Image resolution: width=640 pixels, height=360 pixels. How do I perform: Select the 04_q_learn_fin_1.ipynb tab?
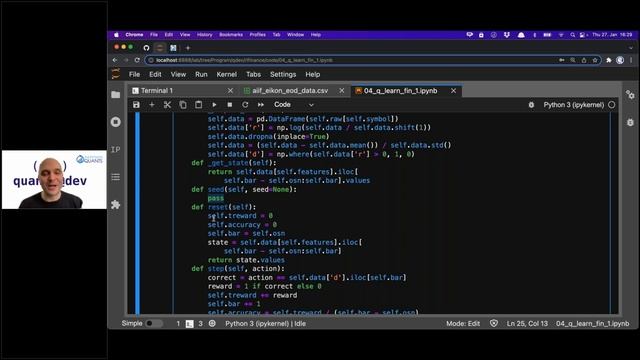[400, 91]
